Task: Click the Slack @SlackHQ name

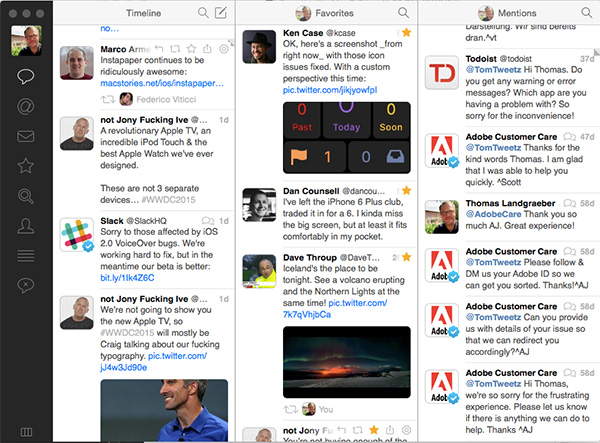Action: click(134, 221)
